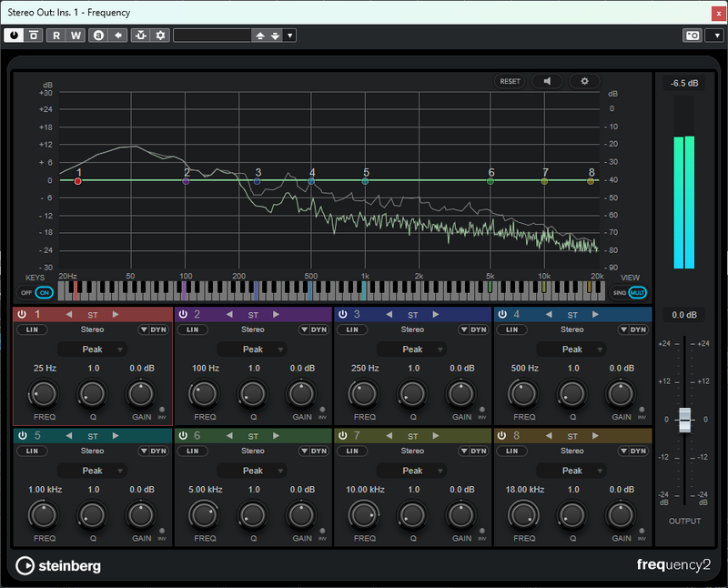Enable LIN linear phase on band 6
The width and height of the screenshot is (728, 588).
point(192,451)
